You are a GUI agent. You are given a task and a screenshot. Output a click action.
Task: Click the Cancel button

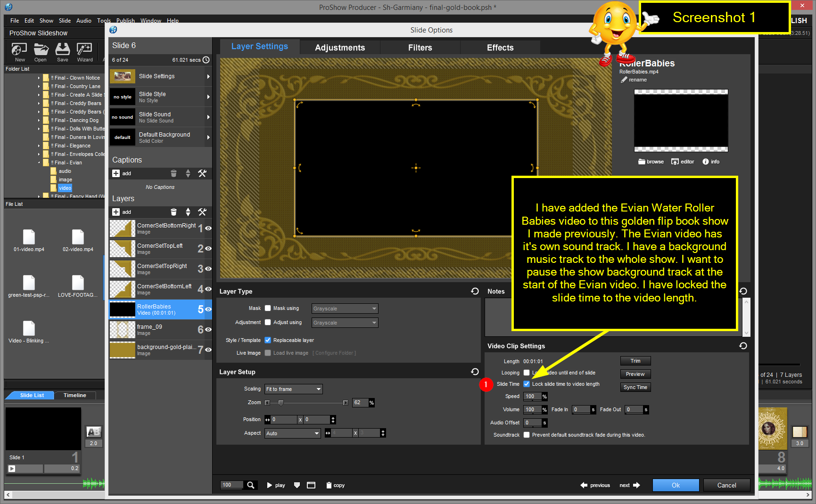point(726,485)
